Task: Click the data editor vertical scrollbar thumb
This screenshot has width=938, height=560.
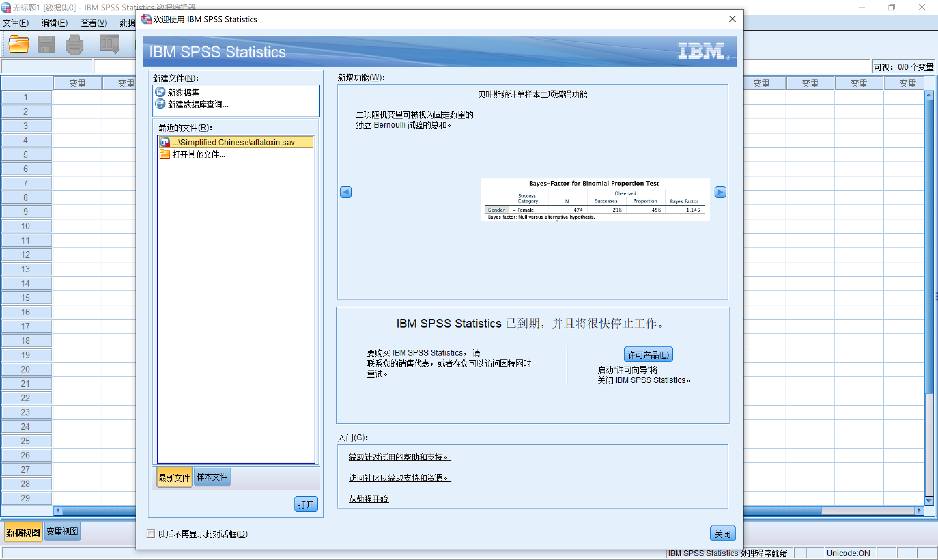Action: [x=929, y=247]
